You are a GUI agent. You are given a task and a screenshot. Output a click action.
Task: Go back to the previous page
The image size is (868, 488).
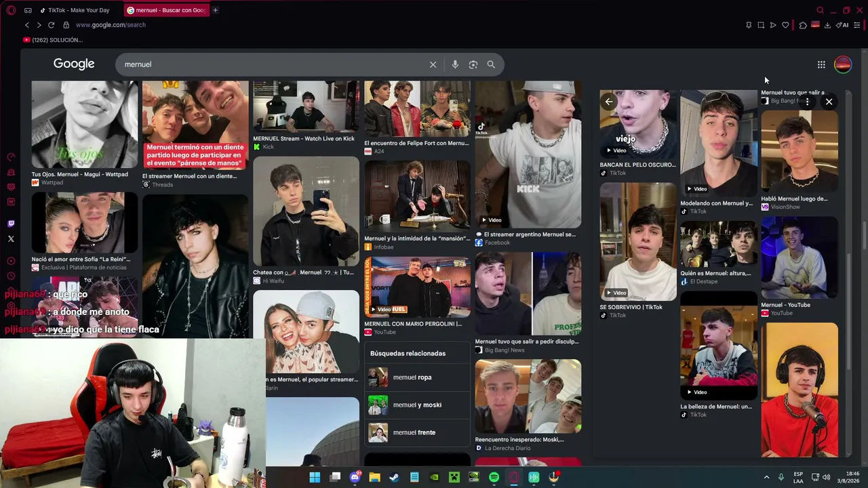(x=27, y=25)
